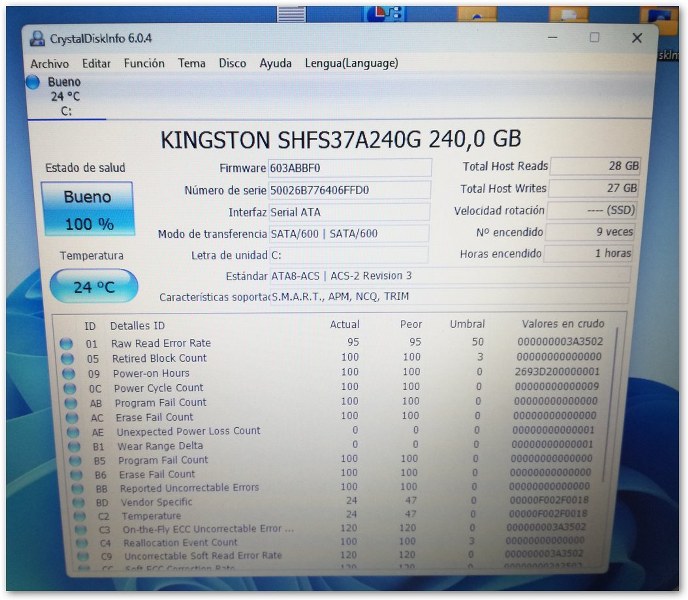
Task: Click status orb of Retired Block Count row
Action: coord(68,359)
